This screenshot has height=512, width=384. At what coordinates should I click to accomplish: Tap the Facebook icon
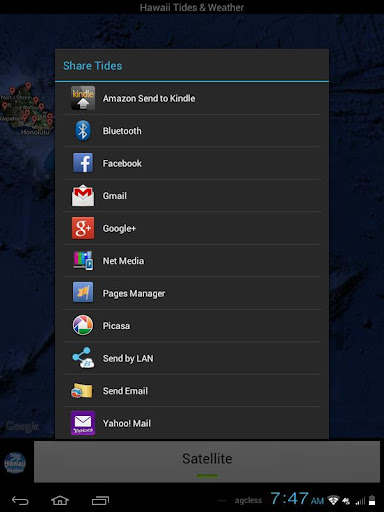83,163
